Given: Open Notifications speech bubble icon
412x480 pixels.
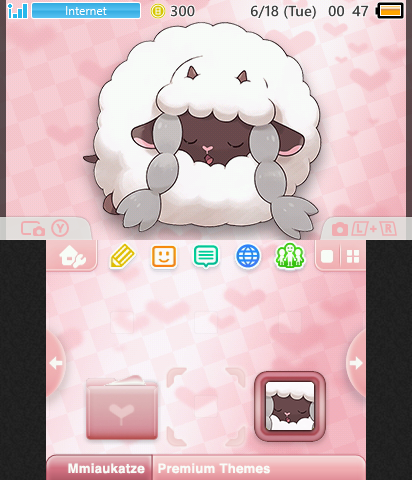Looking at the screenshot, I should pyautogui.click(x=206, y=256).
